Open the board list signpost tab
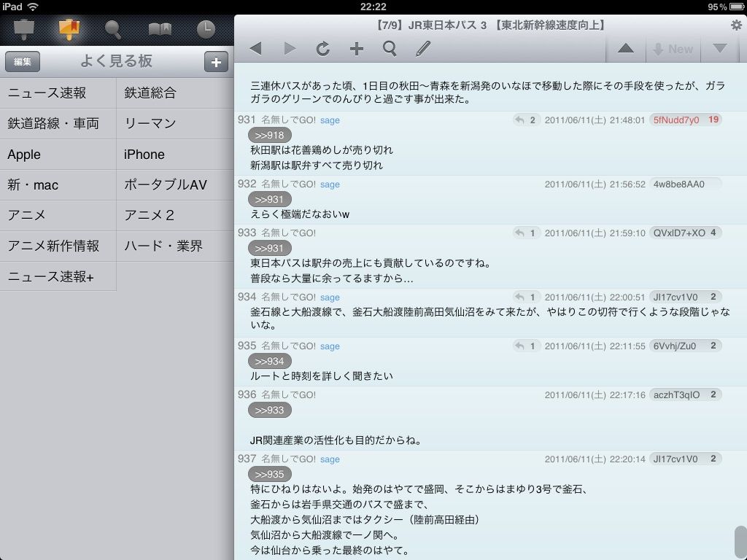This screenshot has height=560, width=747. point(24,29)
